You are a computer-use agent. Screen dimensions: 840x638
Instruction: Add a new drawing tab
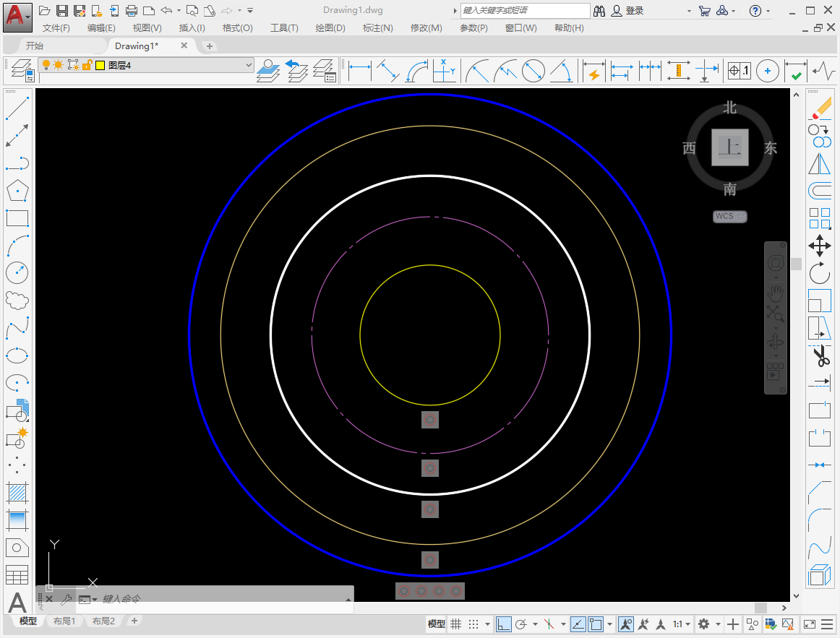pos(210,46)
